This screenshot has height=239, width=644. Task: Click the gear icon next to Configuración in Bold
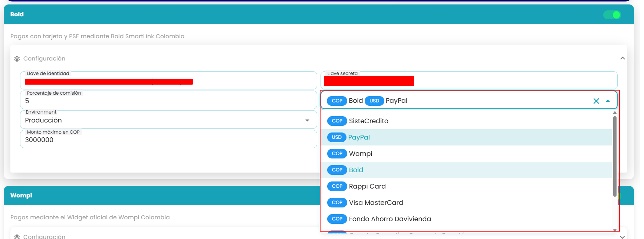click(x=17, y=59)
